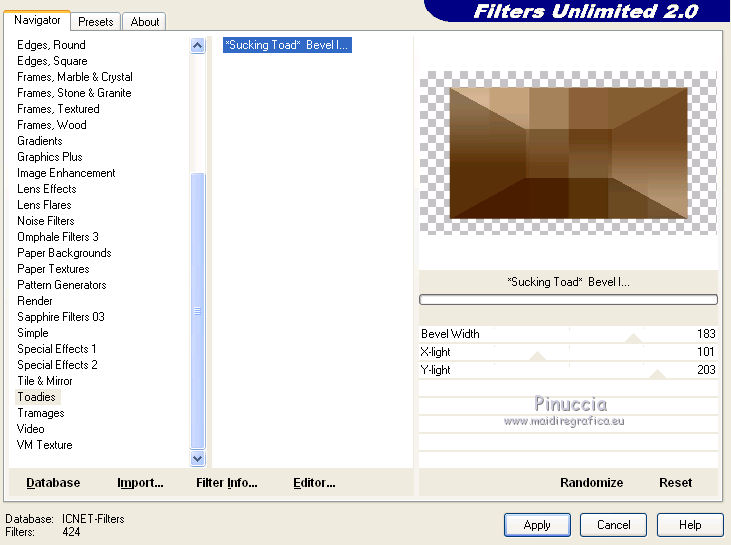Open Help

pyautogui.click(x=690, y=525)
